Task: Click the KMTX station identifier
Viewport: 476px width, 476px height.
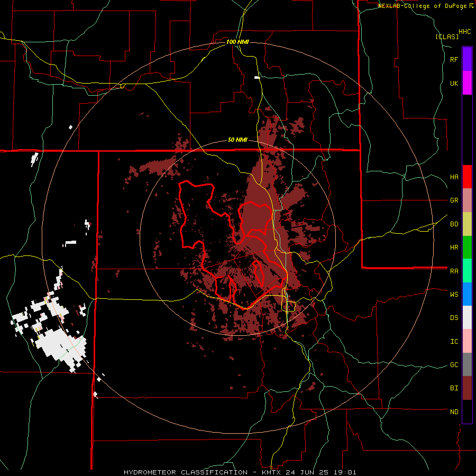Action: 271,472
